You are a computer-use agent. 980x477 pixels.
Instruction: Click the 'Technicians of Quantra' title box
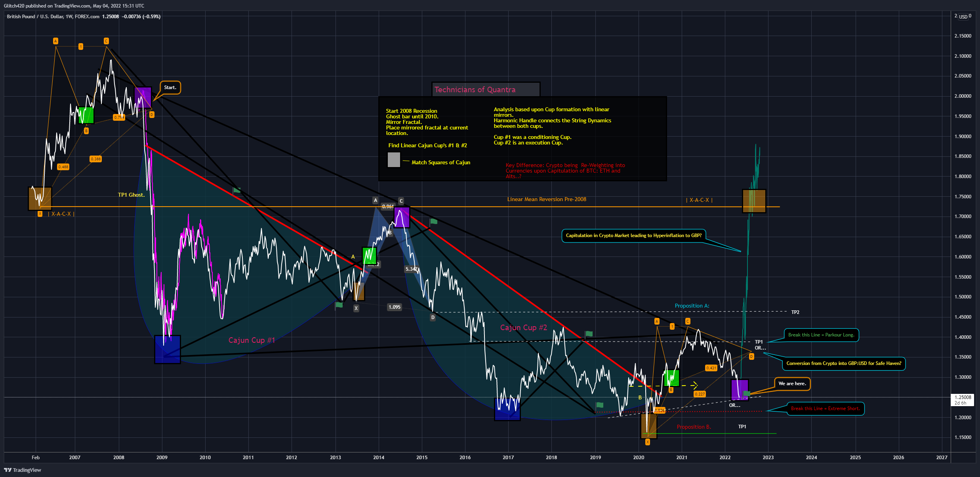tap(486, 89)
